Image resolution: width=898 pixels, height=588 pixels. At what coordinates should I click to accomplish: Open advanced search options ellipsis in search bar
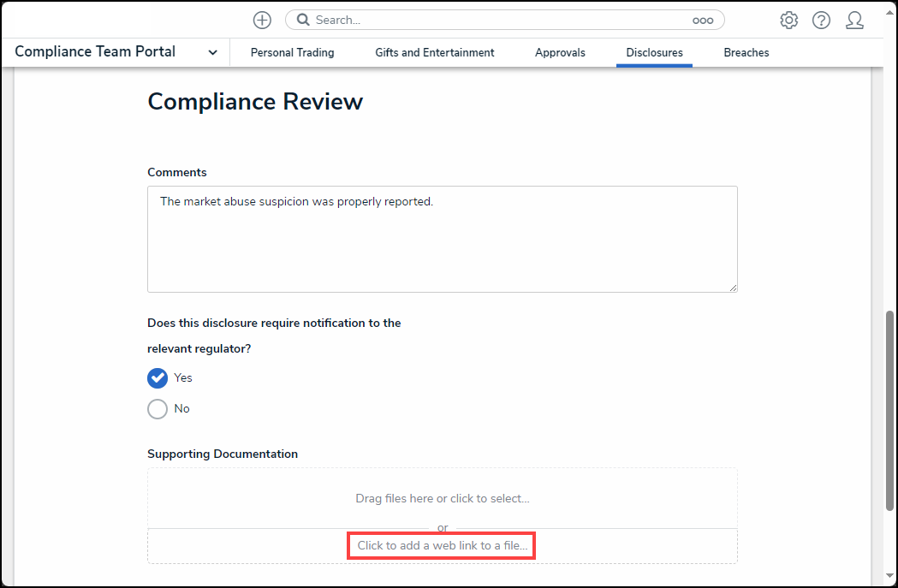pos(702,20)
